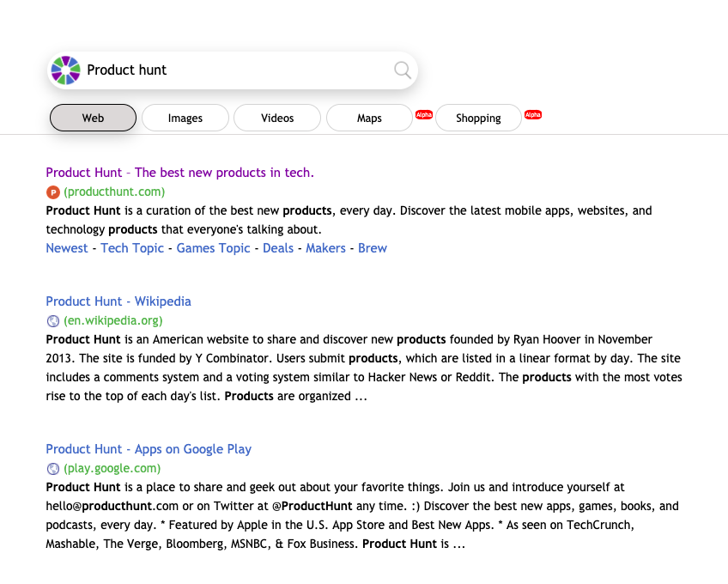
Task: Open Product Hunt - Apps on Google Play result
Action: click(x=149, y=449)
